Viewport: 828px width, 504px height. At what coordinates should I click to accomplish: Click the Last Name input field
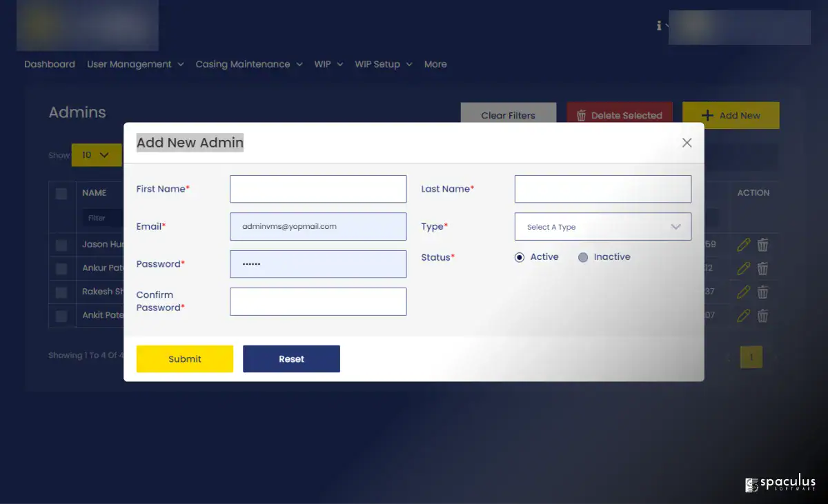603,189
